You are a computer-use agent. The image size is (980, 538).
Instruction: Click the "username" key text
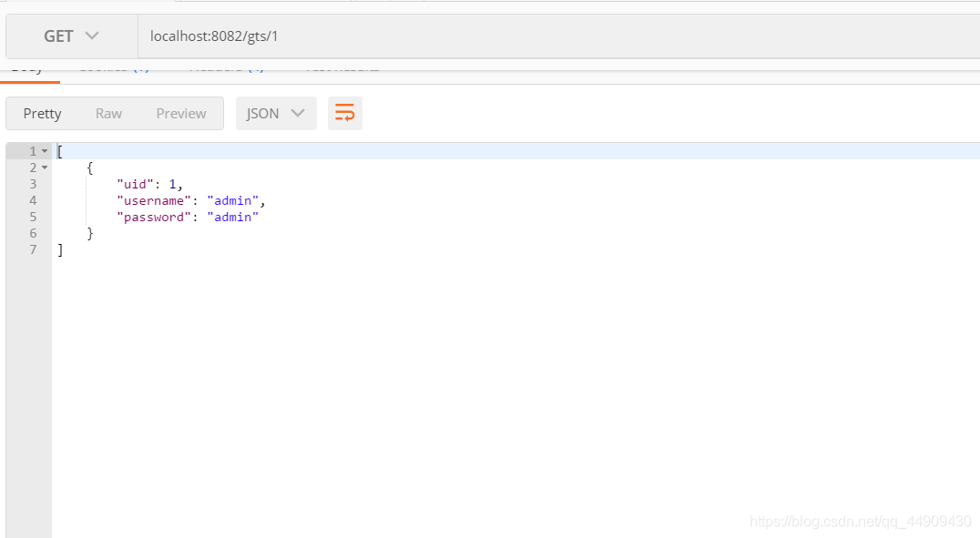(154, 200)
